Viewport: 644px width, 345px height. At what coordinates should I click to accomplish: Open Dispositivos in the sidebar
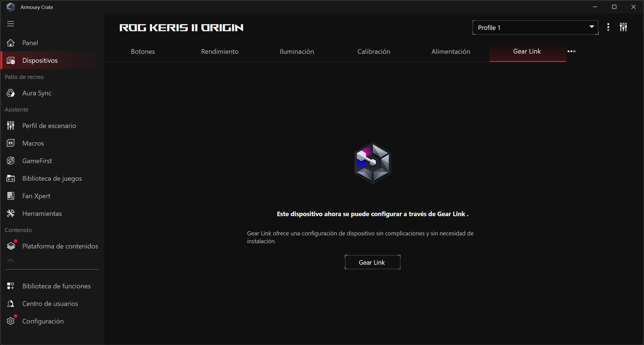[52, 61]
